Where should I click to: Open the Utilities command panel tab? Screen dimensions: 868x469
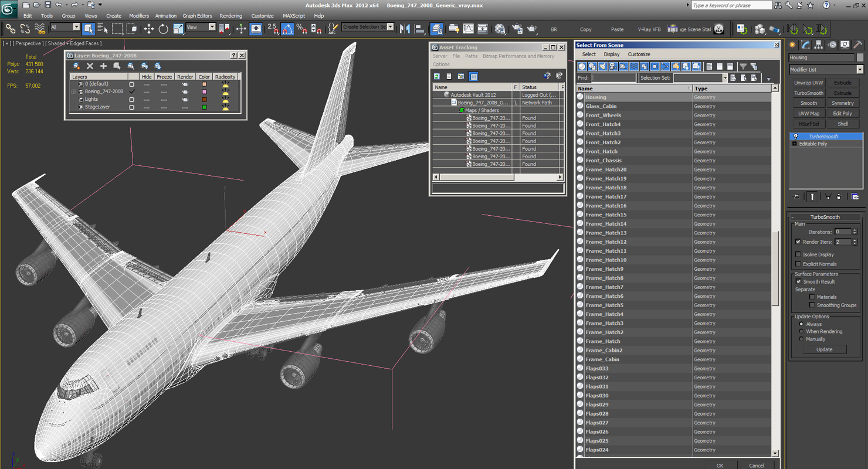[857, 45]
